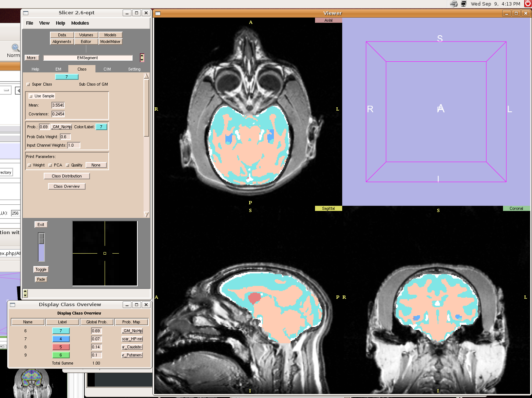Expand the class selector button labeled 7
The width and height of the screenshot is (532, 398).
pyautogui.click(x=66, y=77)
